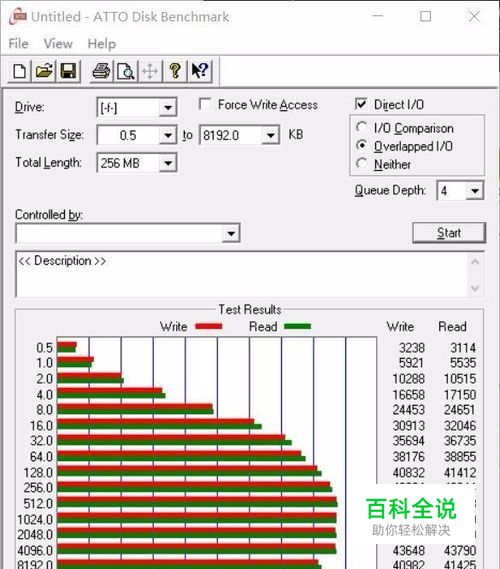Image resolution: width=500 pixels, height=569 pixels.
Task: Click read value 3114
Action: click(463, 348)
